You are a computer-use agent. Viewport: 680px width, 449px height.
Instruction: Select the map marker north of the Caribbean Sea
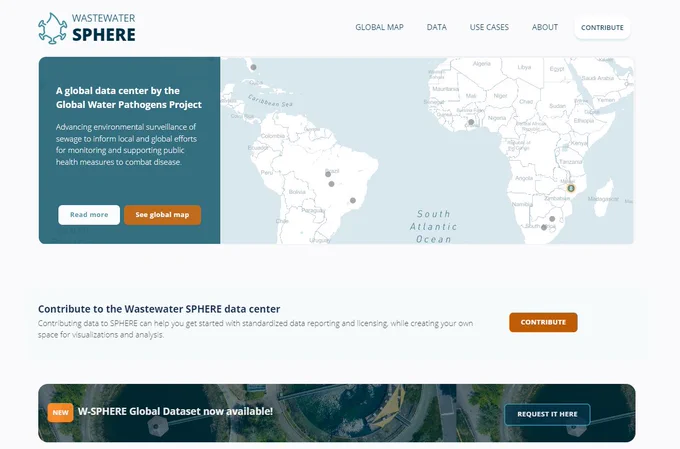click(253, 67)
